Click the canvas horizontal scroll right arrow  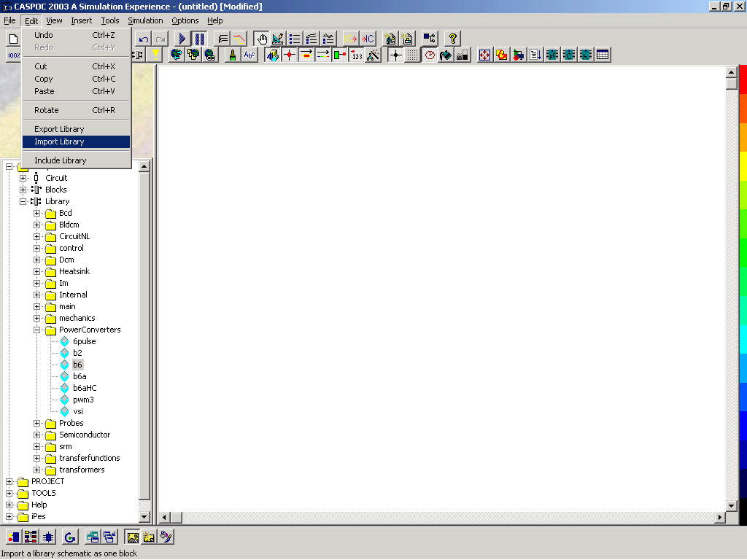coord(720,517)
